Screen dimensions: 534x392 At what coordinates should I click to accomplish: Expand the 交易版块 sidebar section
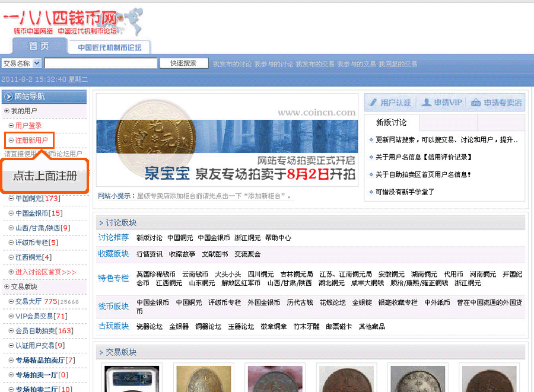click(x=7, y=286)
